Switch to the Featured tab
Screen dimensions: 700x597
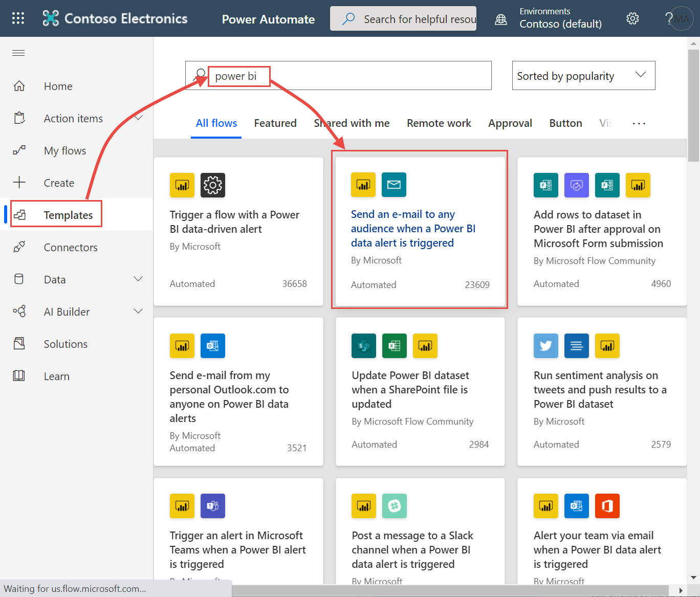tap(275, 123)
